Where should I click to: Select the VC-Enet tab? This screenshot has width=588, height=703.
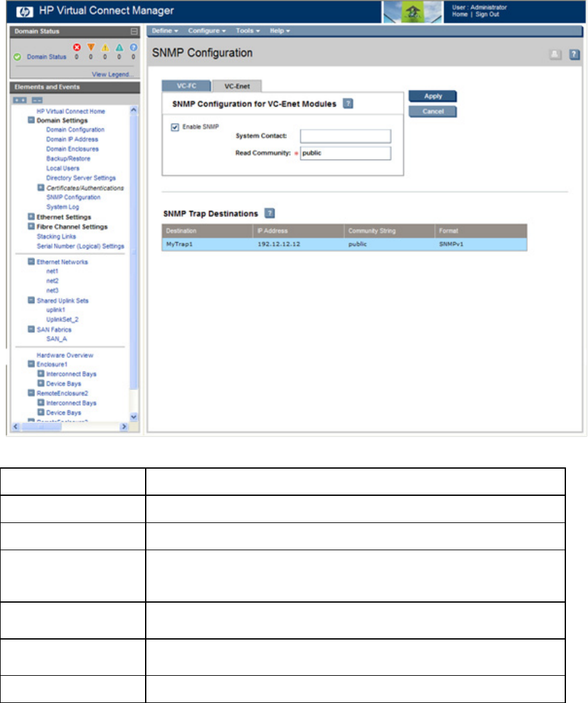[x=237, y=86]
